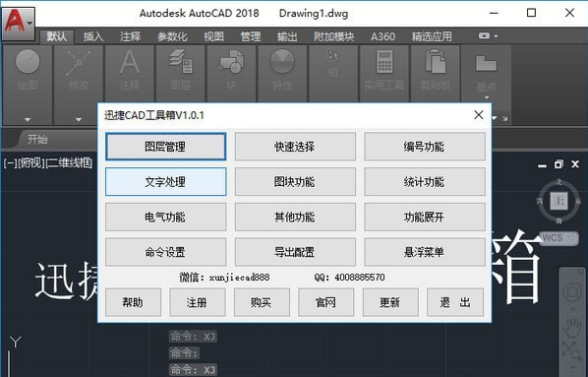Click the 更新 button
The image size is (588, 377).
pos(390,302)
